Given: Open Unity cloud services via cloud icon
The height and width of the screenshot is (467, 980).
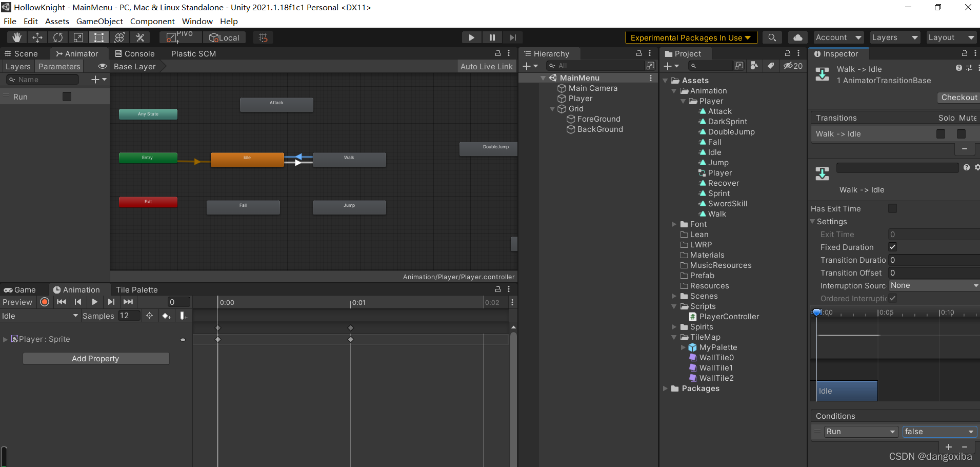Looking at the screenshot, I should [797, 37].
